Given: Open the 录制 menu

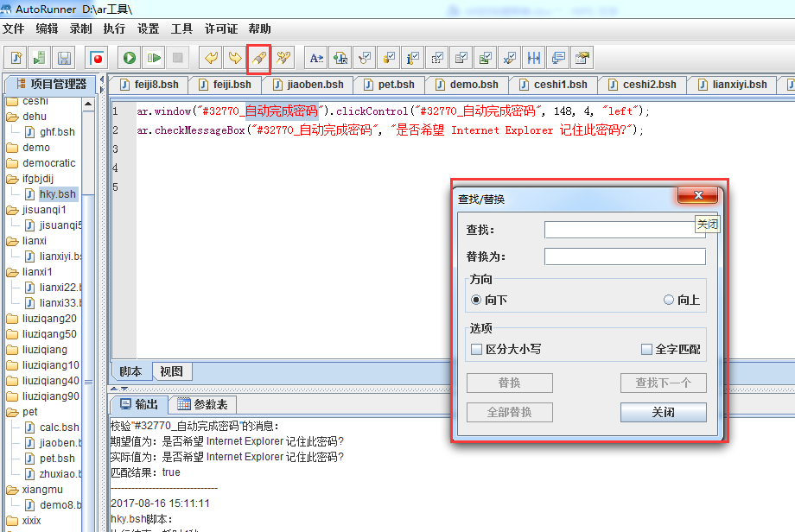Looking at the screenshot, I should point(80,28).
